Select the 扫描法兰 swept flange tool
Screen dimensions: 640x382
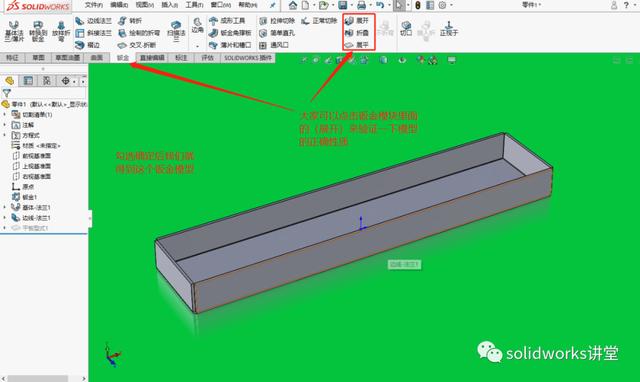click(176, 31)
